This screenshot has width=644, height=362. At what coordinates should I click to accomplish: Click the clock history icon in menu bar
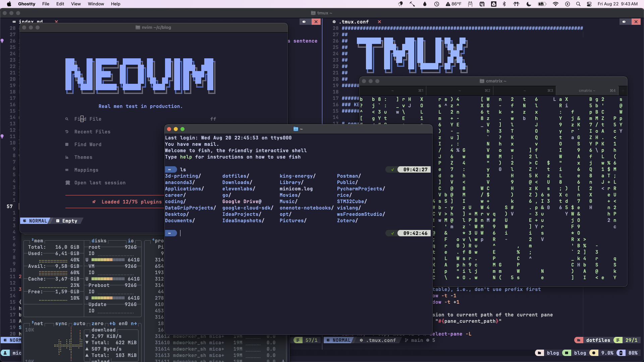(437, 4)
